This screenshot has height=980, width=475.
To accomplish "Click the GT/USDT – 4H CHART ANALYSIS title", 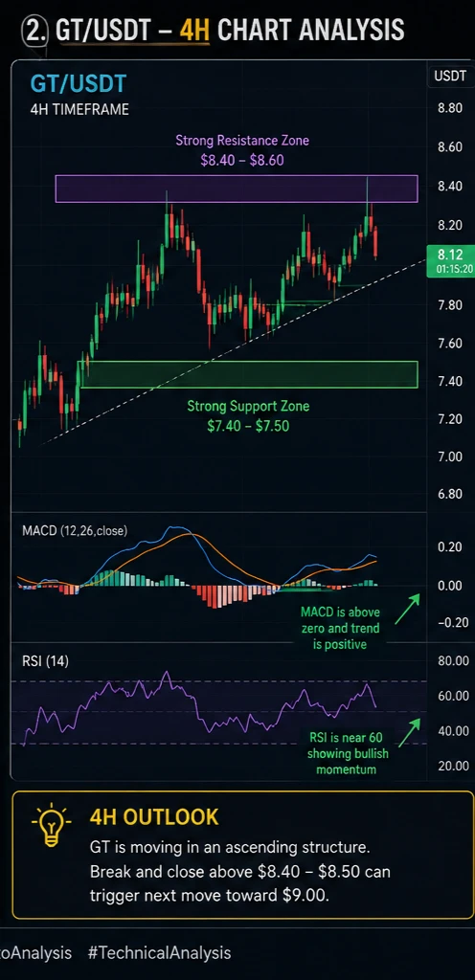I will (x=230, y=30).
